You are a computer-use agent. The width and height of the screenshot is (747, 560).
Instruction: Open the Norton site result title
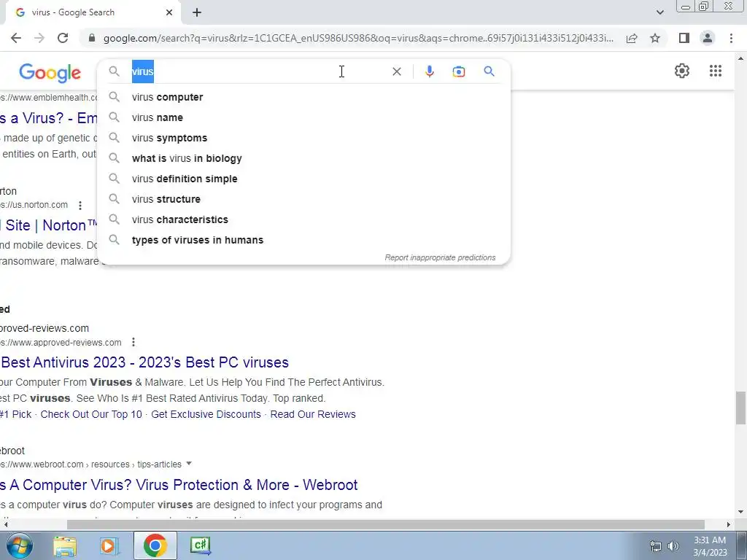(49, 225)
